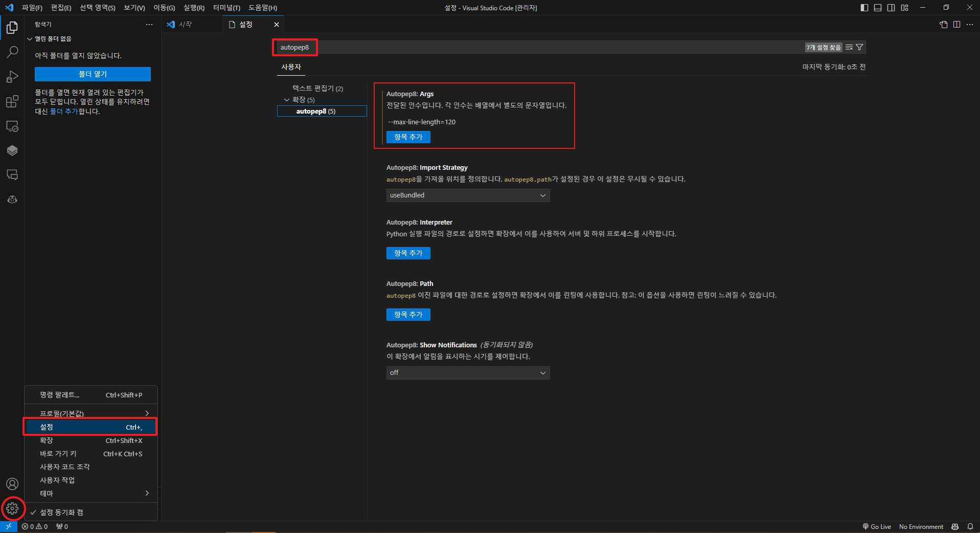Click the --max-line-length=120 args entry
Screen dimensions: 980x533
coord(422,122)
